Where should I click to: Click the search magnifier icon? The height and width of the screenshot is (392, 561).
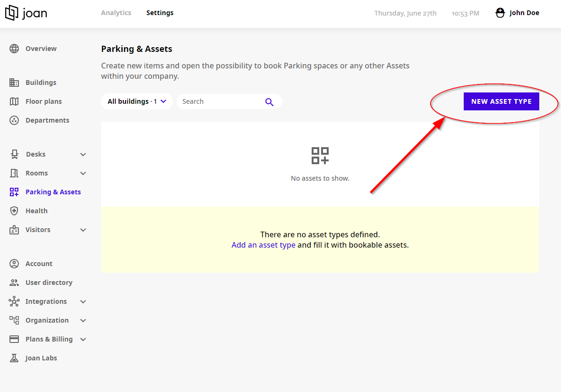[x=269, y=101]
